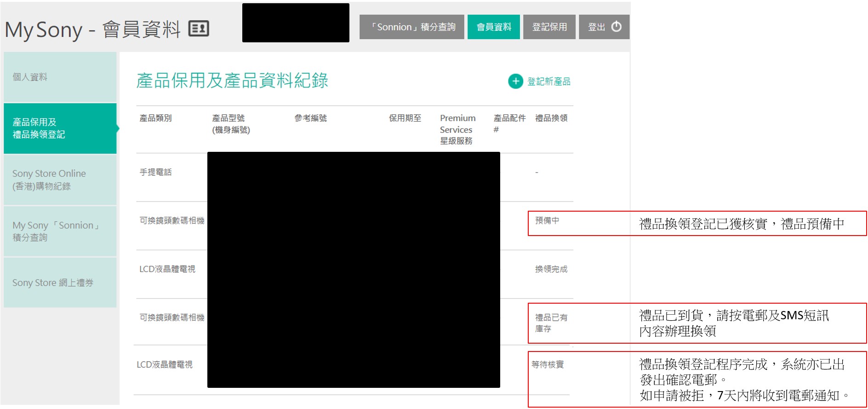Select the 會員資料 top tab
The width and height of the screenshot is (868, 409).
[493, 27]
